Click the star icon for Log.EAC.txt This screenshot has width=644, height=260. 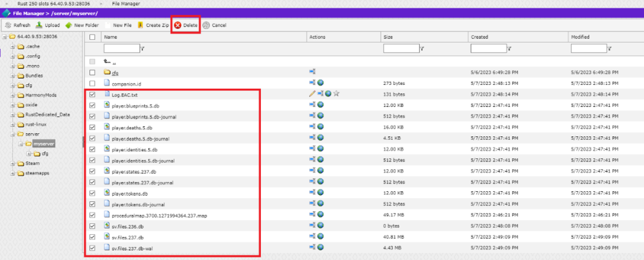point(336,94)
